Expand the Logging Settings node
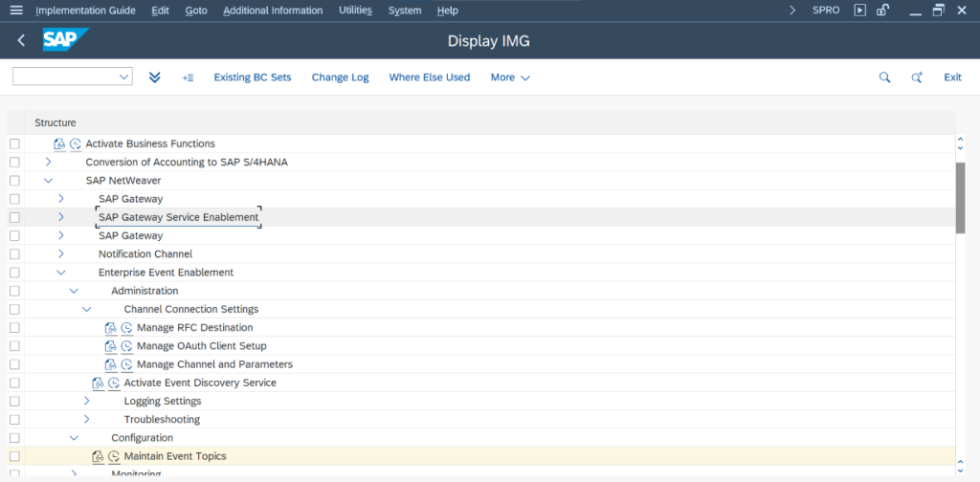Screen dimensions: 980x482 tap(86, 401)
